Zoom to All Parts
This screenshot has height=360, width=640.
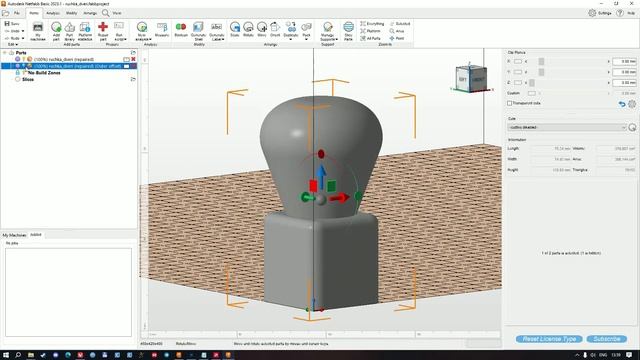click(371, 38)
